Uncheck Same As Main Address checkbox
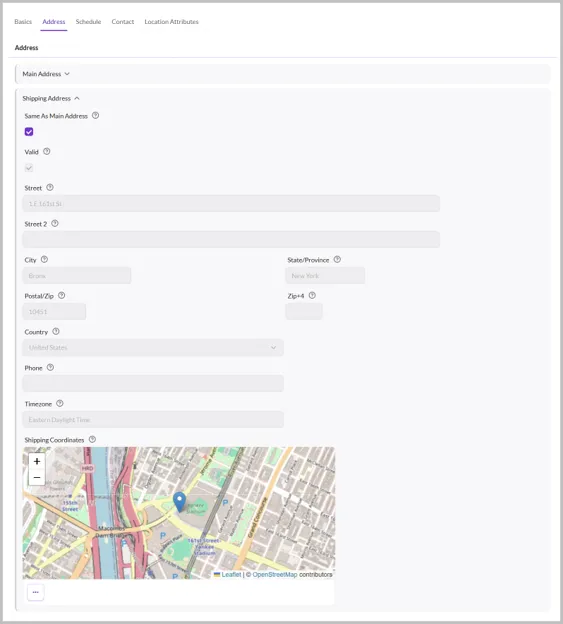 coord(29,132)
